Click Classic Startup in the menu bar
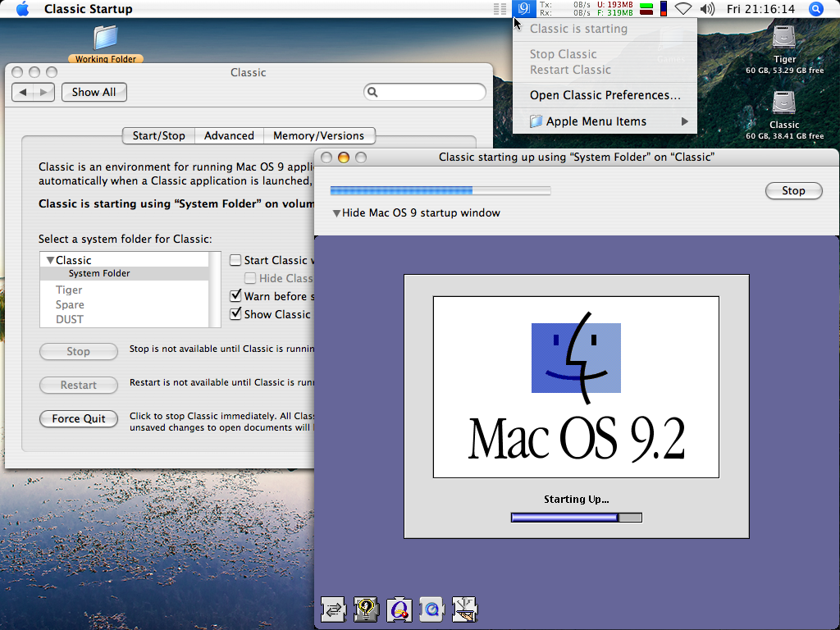The height and width of the screenshot is (630, 840). coord(89,8)
